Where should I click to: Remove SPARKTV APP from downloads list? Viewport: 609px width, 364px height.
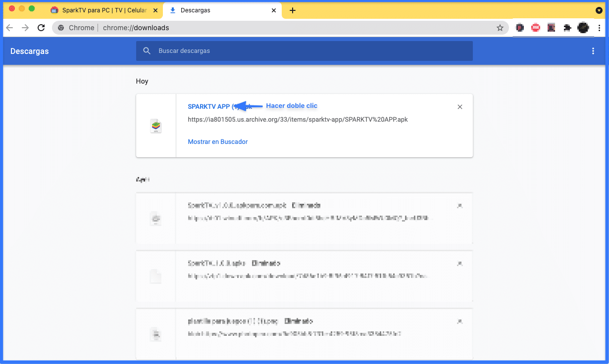[460, 107]
